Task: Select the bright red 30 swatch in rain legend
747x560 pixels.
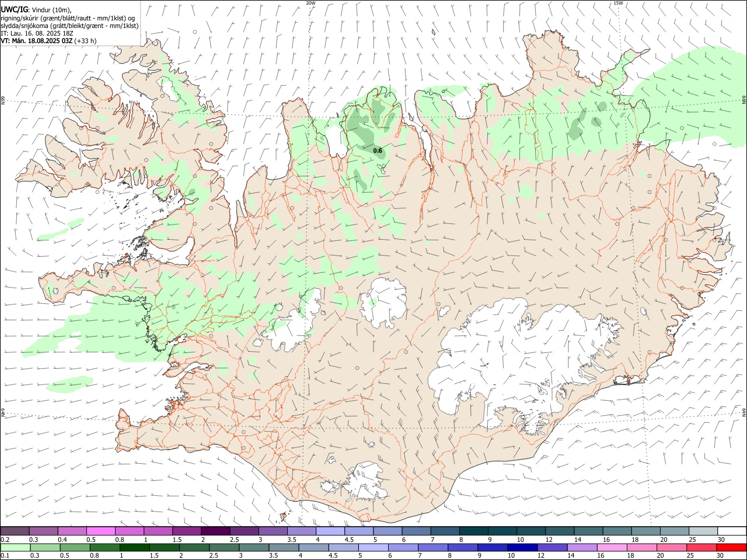Action: (x=731, y=548)
